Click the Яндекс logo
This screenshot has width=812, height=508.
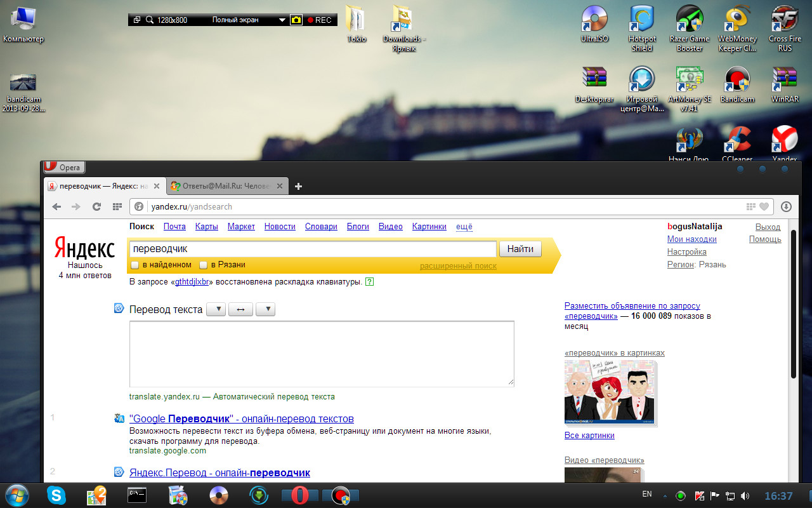click(84, 248)
